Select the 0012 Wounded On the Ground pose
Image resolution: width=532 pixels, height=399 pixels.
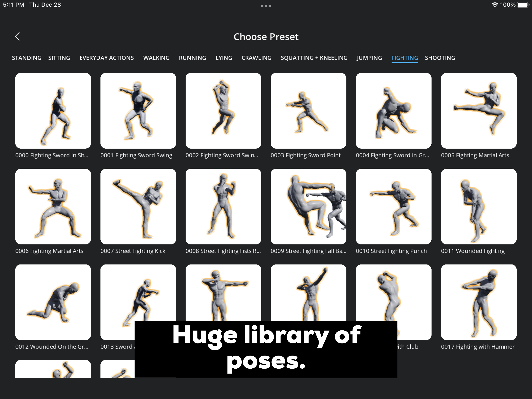coord(53,302)
